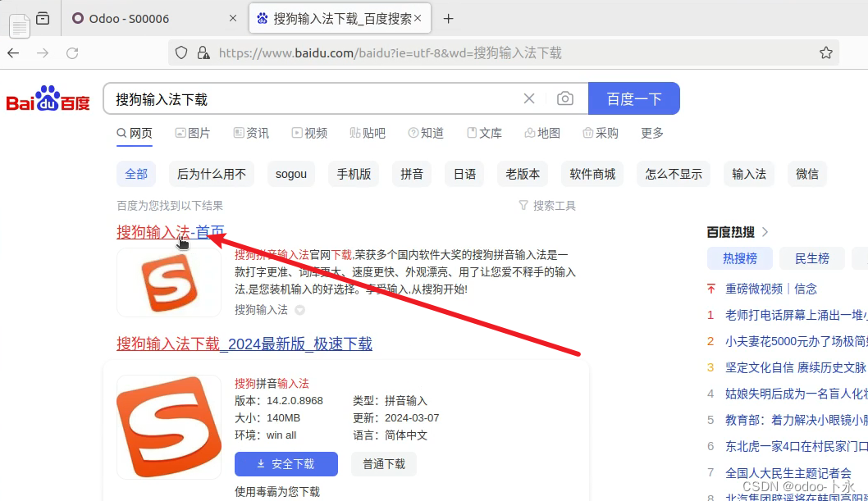
Task: Click the 搜狗拼音输入法 card title
Action: [x=272, y=383]
